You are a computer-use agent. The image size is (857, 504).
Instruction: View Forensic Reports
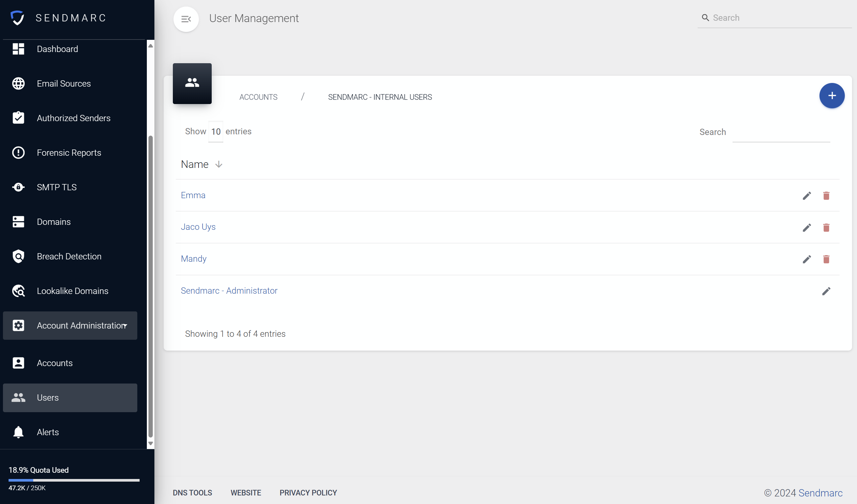[69, 153]
